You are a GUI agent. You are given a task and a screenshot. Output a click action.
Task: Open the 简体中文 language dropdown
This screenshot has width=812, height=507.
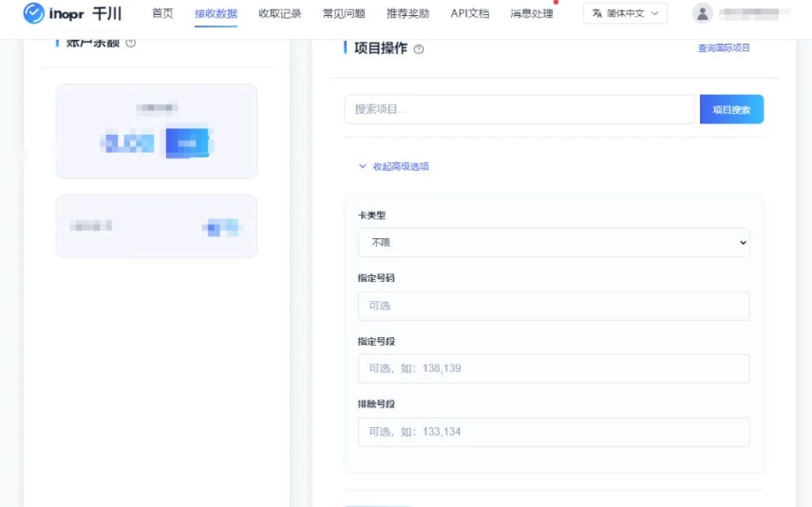pos(625,13)
